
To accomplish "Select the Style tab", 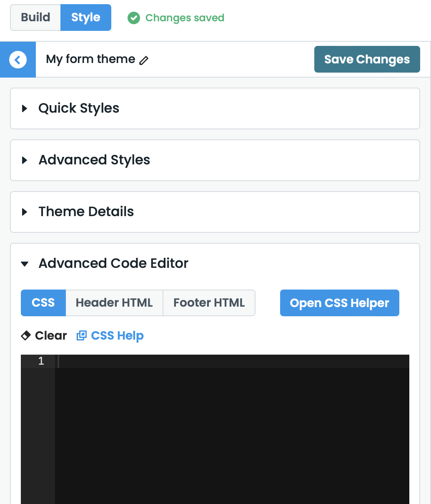I will coord(85,18).
